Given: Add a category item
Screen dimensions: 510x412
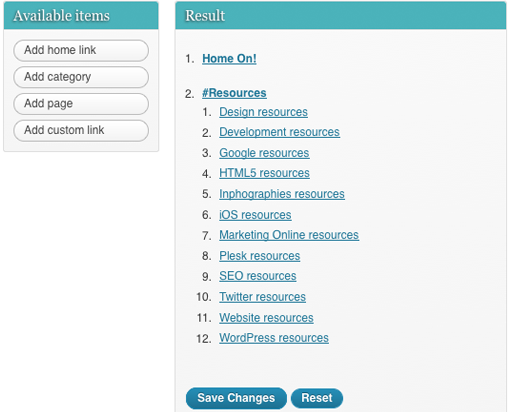Looking at the screenshot, I should click(81, 77).
